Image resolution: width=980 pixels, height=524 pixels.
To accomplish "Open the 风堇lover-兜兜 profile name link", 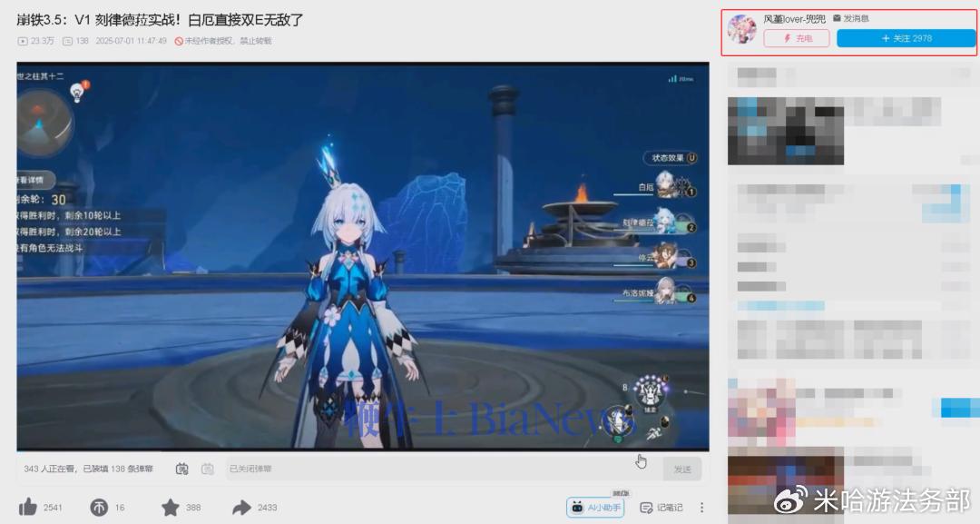I will click(794, 19).
